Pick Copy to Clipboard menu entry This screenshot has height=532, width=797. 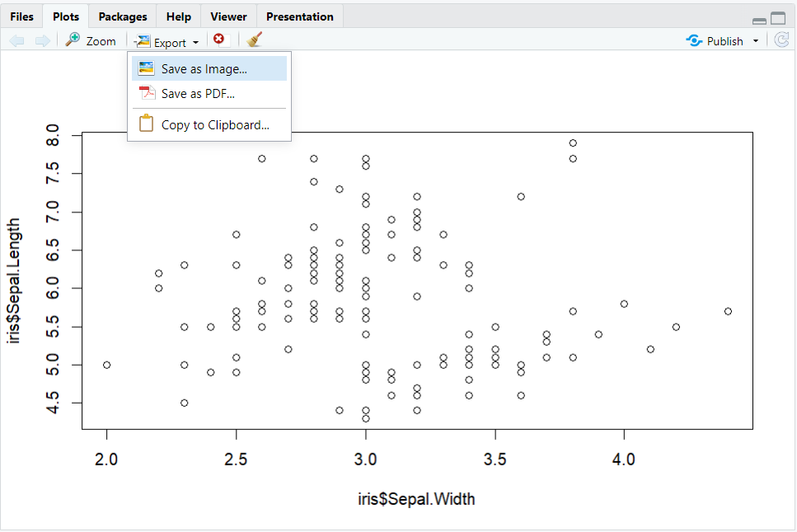pos(215,125)
